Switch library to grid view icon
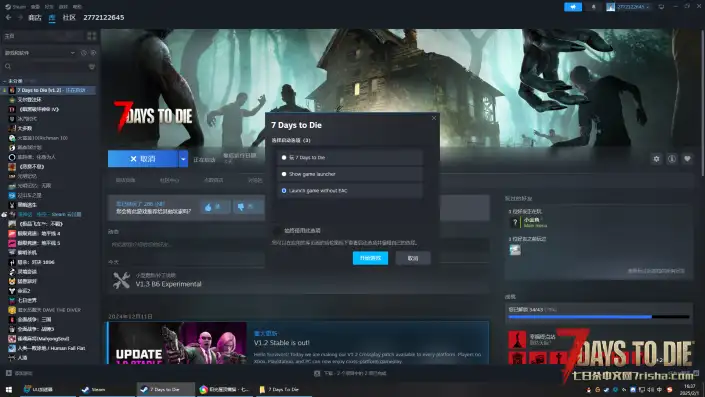Screen dimensions: 705x397 tap(92, 36)
